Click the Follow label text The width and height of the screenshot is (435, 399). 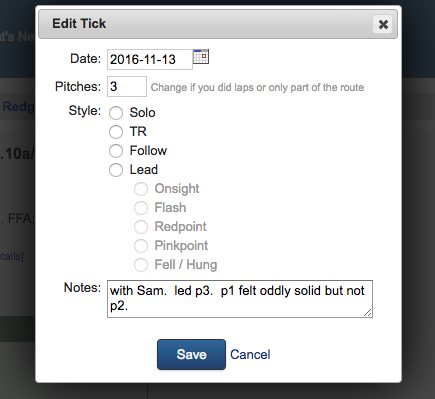(148, 151)
